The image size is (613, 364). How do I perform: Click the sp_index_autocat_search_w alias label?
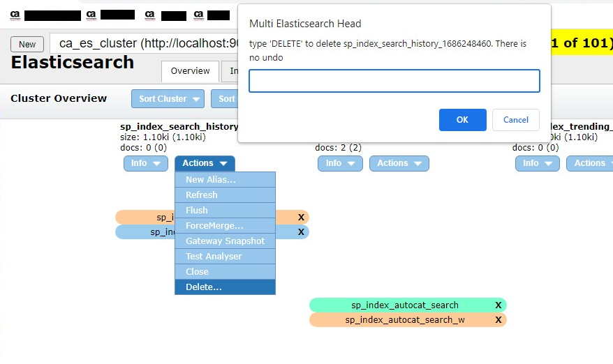pyautogui.click(x=405, y=320)
